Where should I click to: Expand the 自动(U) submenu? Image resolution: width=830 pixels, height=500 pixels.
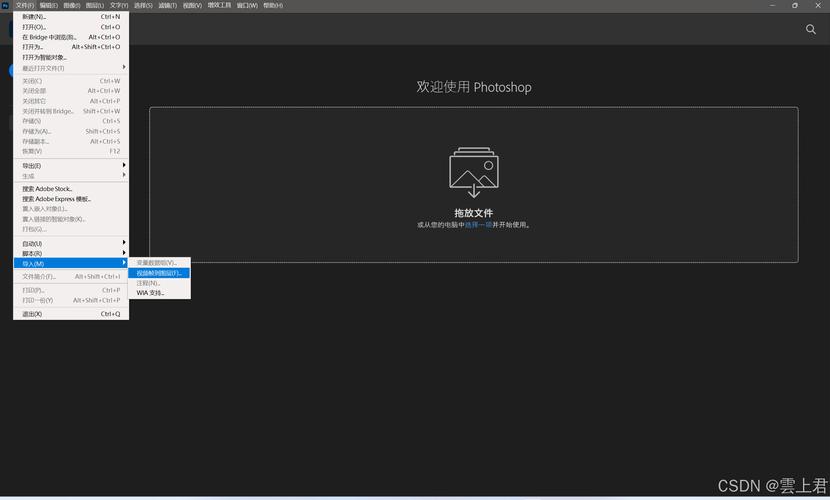(71, 243)
